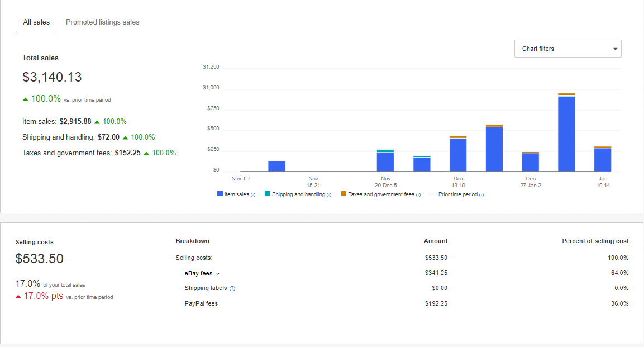Viewport: 644px width, 347px height.
Task: Click the red up arrow beside 17.0% pts
Action: point(18,297)
